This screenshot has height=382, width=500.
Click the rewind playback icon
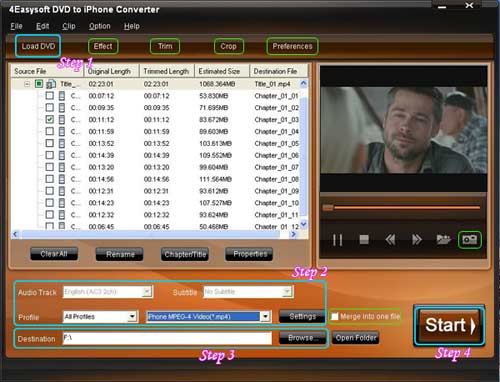coord(390,240)
